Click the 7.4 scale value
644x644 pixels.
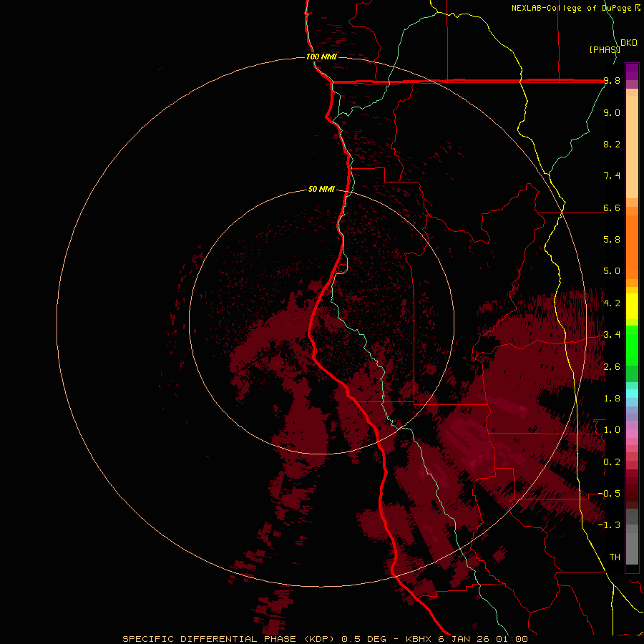[x=612, y=176]
